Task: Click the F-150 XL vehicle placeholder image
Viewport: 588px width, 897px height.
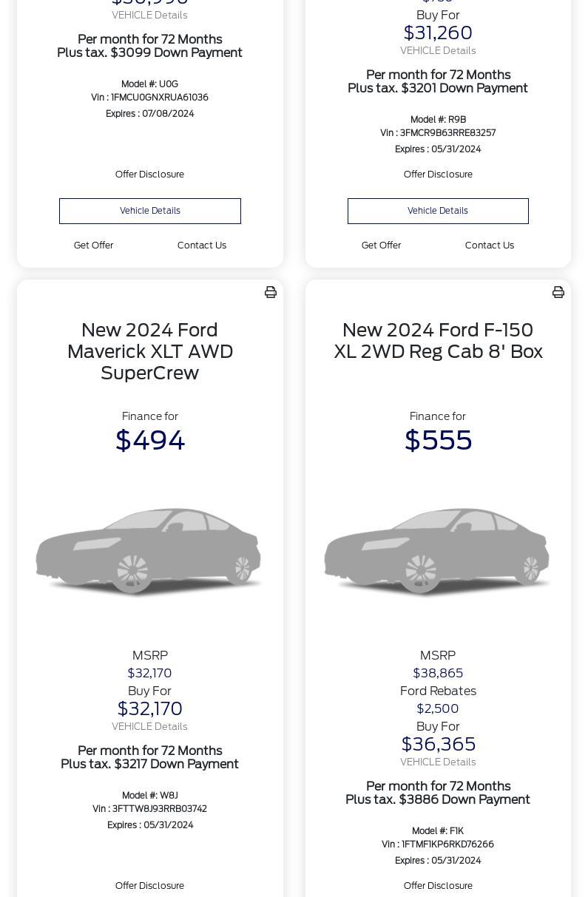Action: 438,551
